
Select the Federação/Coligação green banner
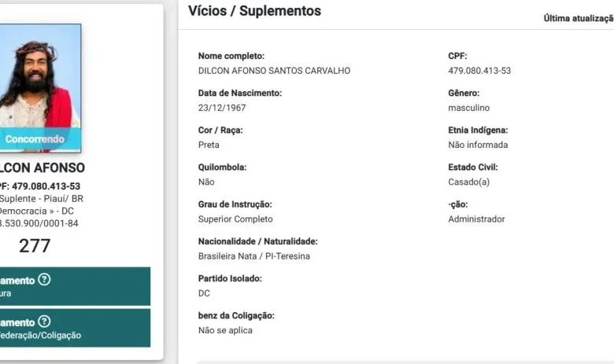75,328
